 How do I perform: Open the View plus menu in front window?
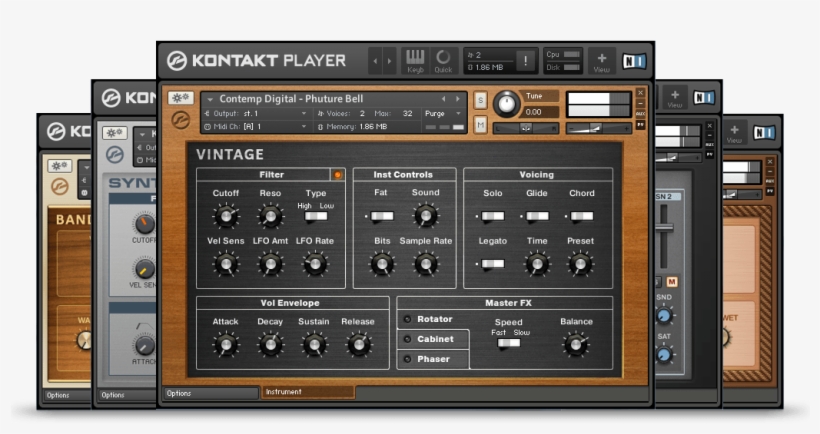pyautogui.click(x=601, y=61)
